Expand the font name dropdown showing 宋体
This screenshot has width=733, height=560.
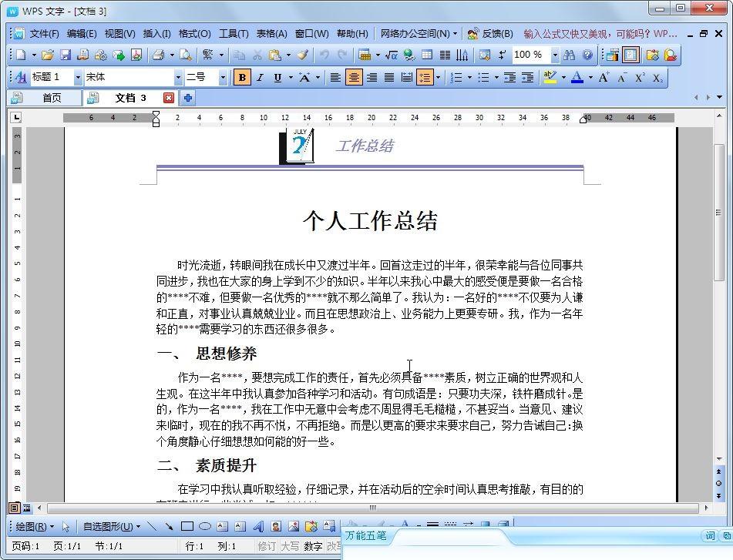(x=178, y=78)
